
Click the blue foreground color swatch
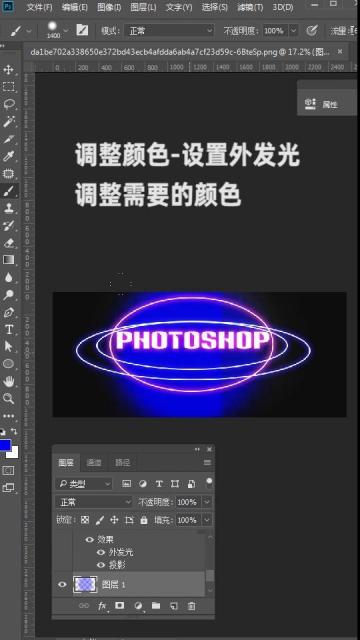[x=5, y=445]
